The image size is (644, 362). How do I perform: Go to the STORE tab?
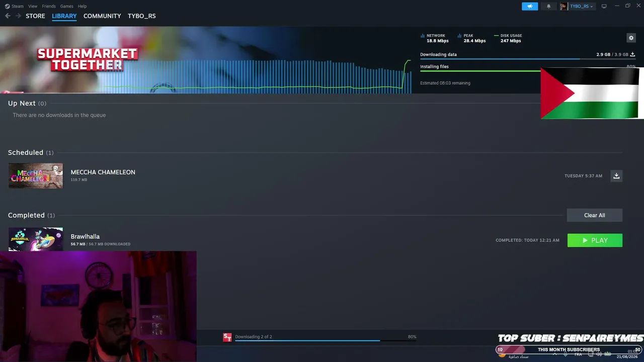(35, 16)
